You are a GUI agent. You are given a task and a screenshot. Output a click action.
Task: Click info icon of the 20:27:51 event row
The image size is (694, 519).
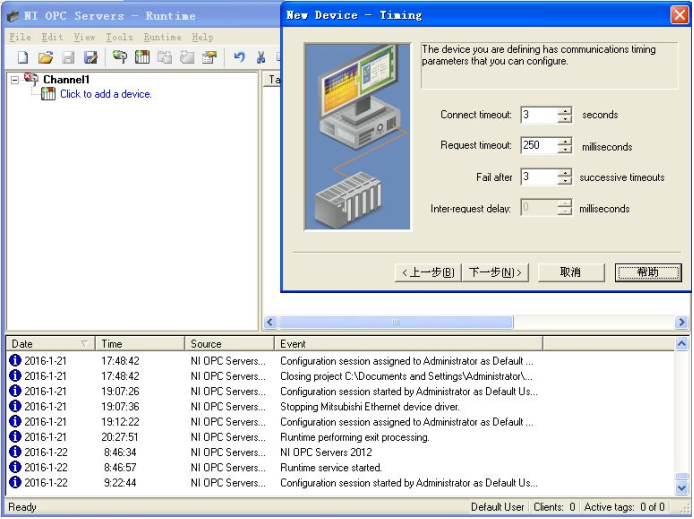pos(15,437)
